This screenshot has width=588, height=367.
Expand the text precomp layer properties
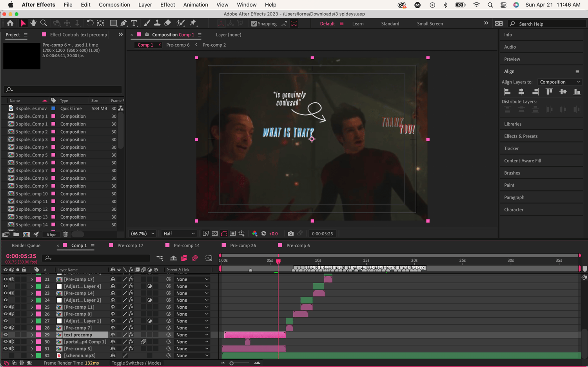32,335
